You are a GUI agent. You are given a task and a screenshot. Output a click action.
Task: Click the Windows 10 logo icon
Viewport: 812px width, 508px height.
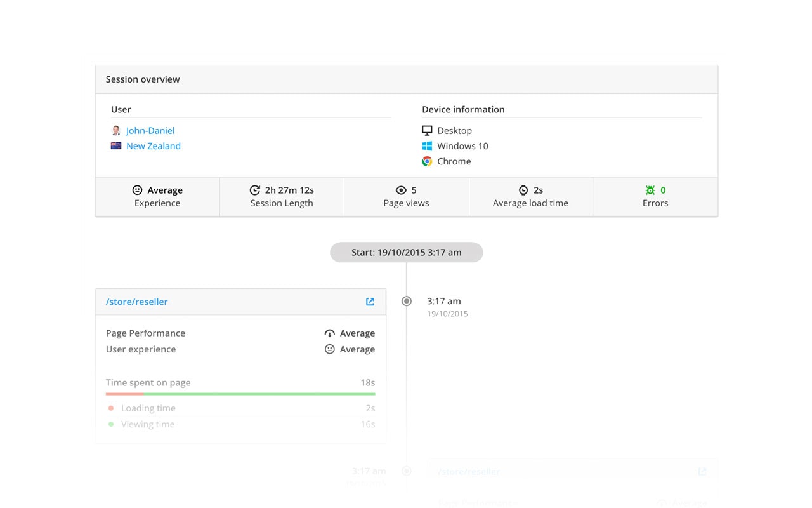pos(427,146)
